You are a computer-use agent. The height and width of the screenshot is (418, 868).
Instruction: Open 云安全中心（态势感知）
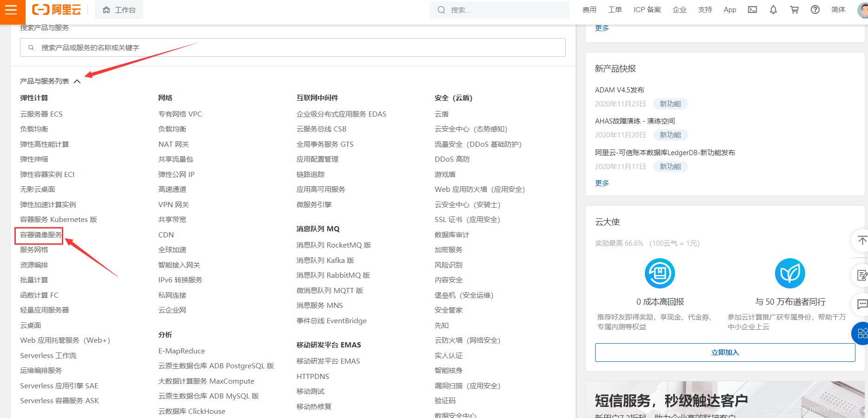[471, 129]
